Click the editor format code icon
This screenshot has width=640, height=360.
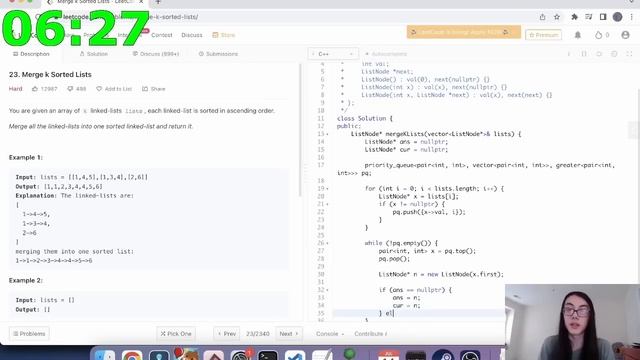point(584,54)
